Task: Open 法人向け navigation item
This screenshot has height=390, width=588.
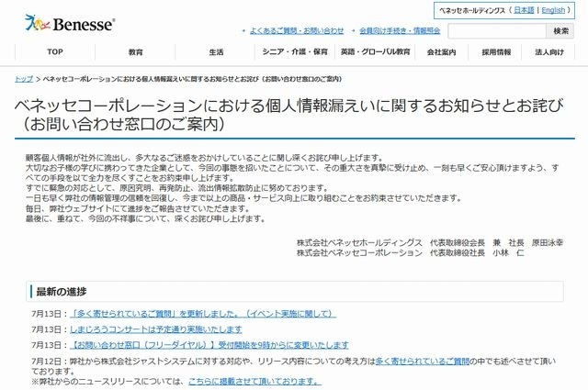Action: [549, 52]
